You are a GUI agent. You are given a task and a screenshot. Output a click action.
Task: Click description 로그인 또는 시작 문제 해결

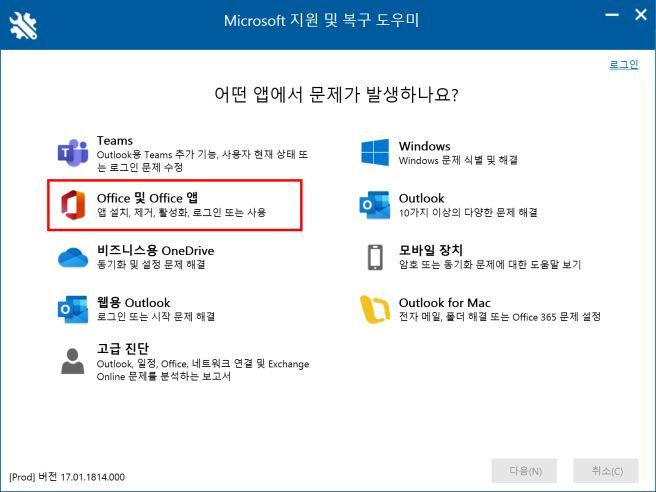(x=156, y=316)
